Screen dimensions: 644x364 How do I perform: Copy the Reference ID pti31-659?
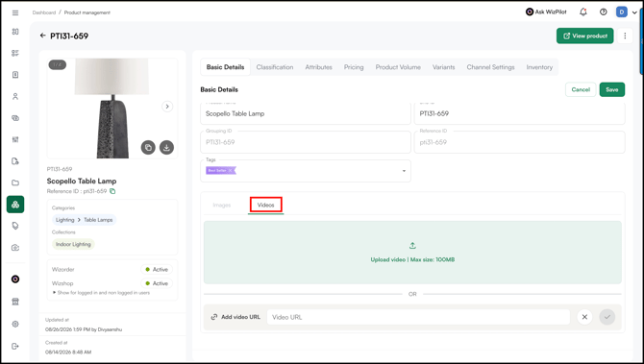pos(112,191)
